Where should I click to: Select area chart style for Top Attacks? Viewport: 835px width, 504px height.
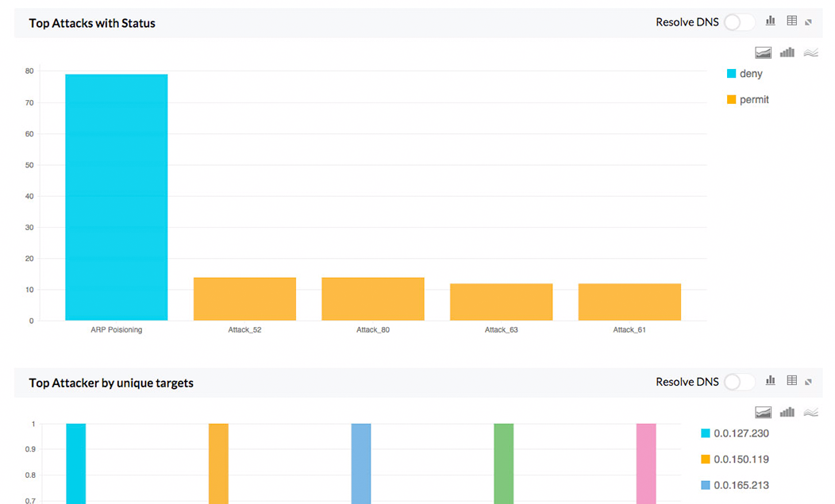pyautogui.click(x=763, y=52)
